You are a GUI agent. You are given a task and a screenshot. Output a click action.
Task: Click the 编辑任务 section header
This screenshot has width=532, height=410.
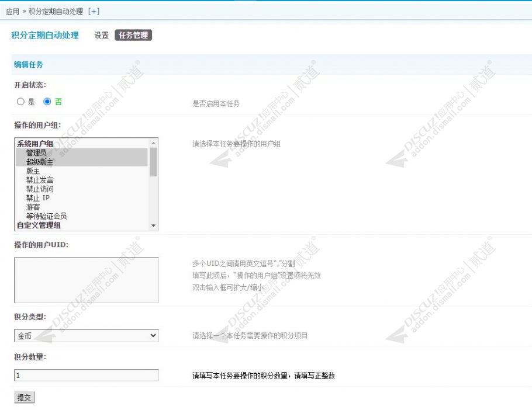click(x=29, y=64)
